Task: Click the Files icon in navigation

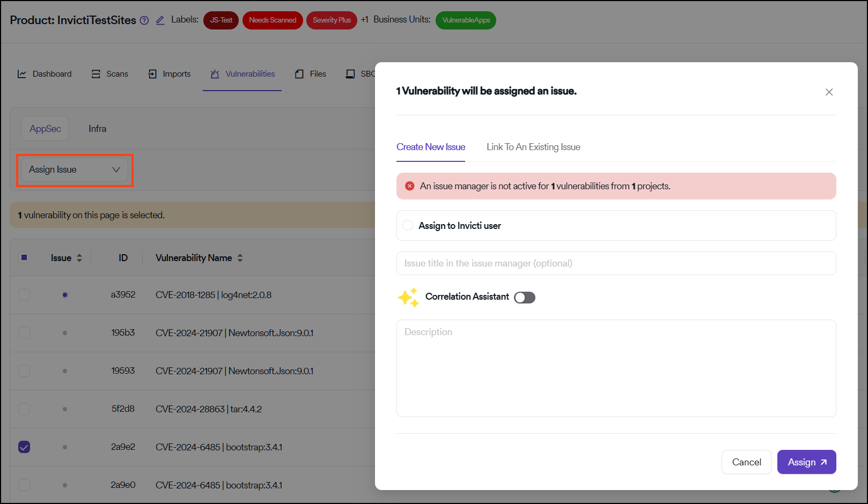Action: click(x=299, y=74)
